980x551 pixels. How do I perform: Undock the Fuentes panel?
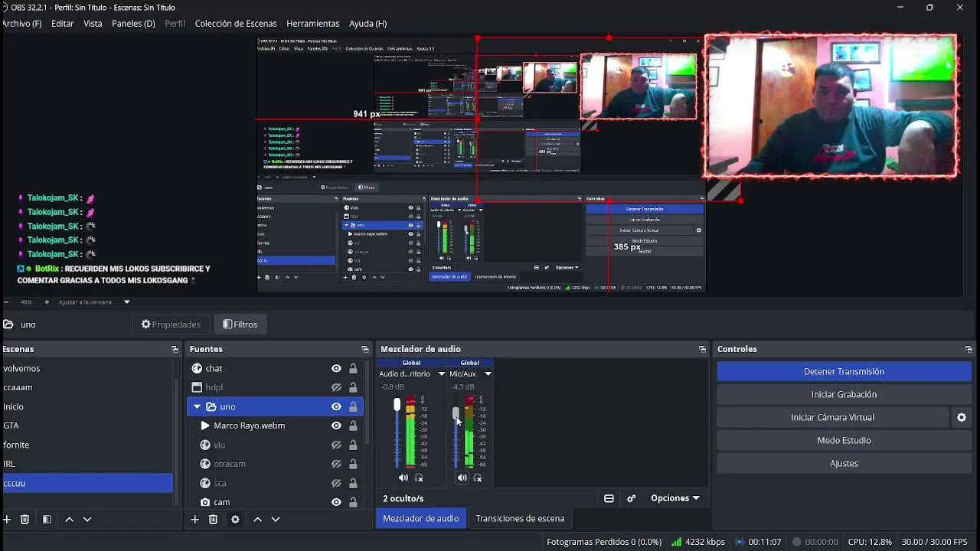(364, 349)
